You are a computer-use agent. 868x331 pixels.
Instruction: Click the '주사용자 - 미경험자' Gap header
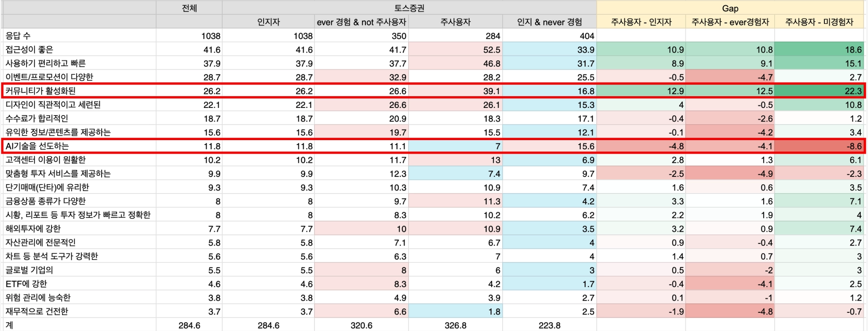click(x=819, y=22)
